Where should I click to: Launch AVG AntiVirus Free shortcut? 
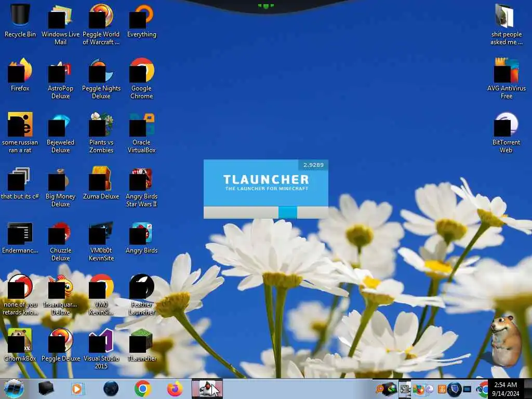pyautogui.click(x=506, y=79)
